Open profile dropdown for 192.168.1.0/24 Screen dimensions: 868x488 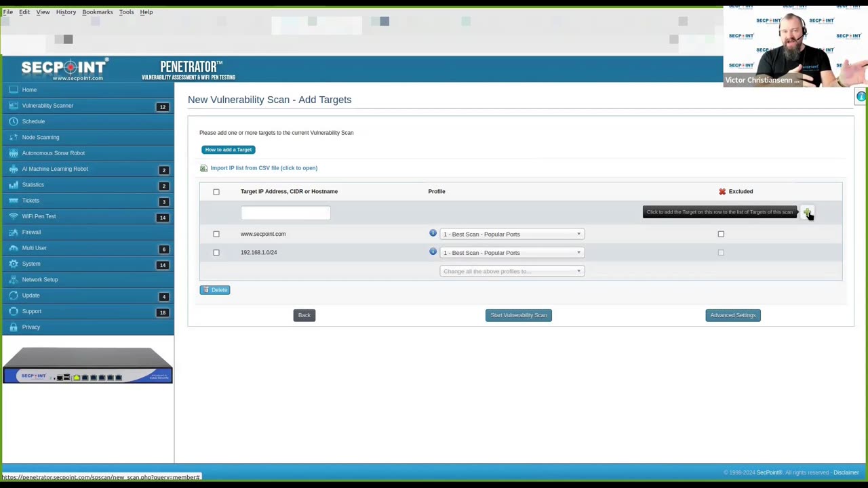(512, 253)
